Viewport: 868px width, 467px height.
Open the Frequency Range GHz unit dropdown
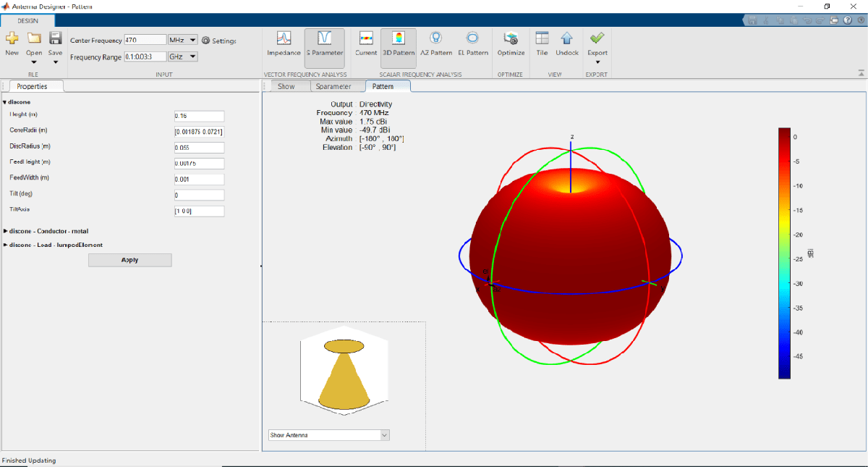click(x=182, y=56)
